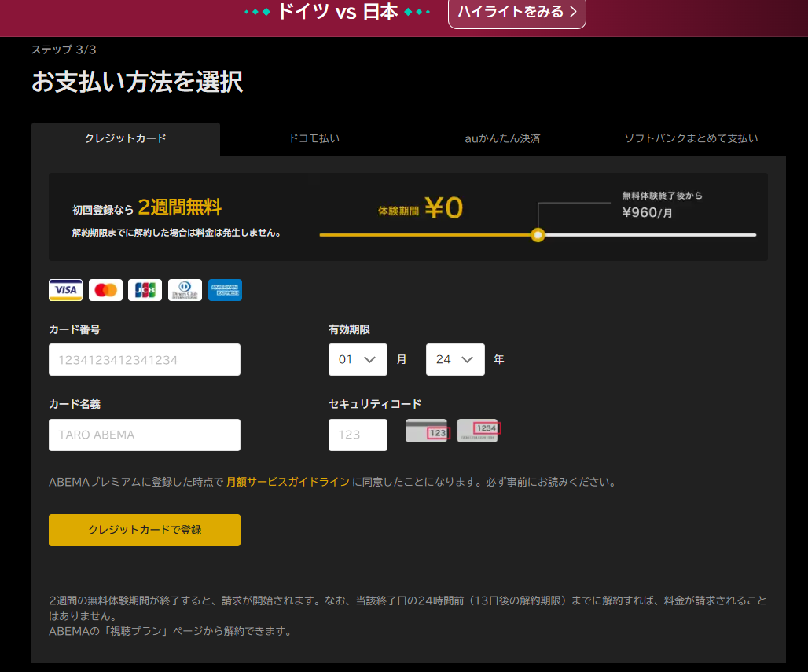The image size is (808, 672).
Task: Click the ¥960/月 price text
Action: click(647, 213)
